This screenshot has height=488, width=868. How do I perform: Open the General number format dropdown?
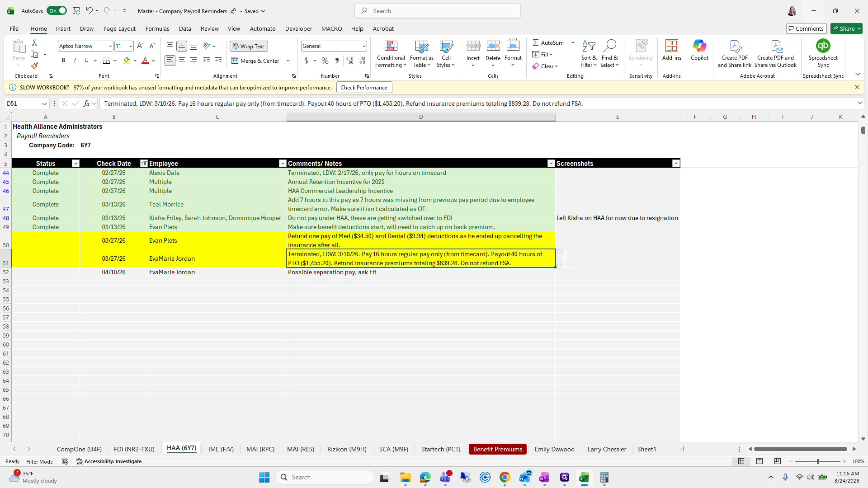[363, 46]
